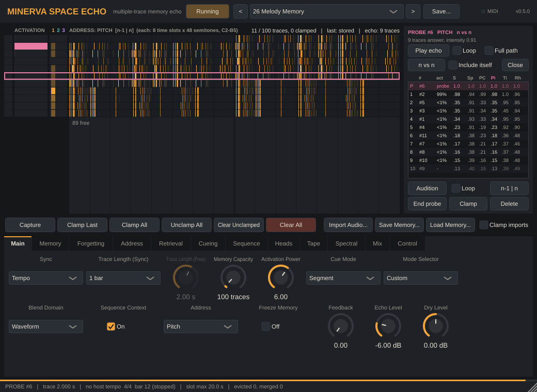Image resolution: width=537 pixels, height=392 pixels.
Task: Click the MIDI indicator light
Action: pos(483,11)
